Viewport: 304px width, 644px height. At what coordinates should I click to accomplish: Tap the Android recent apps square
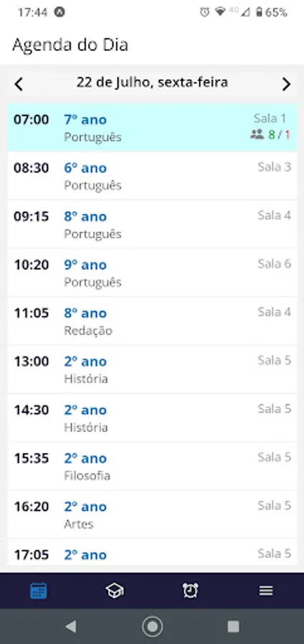233,626
